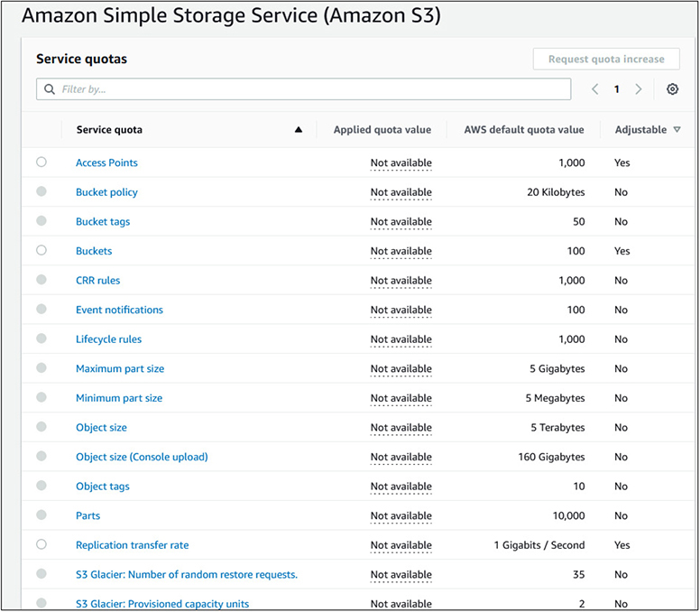Click Not available value for Buckets
This screenshot has height=612, width=700.
coord(401,251)
